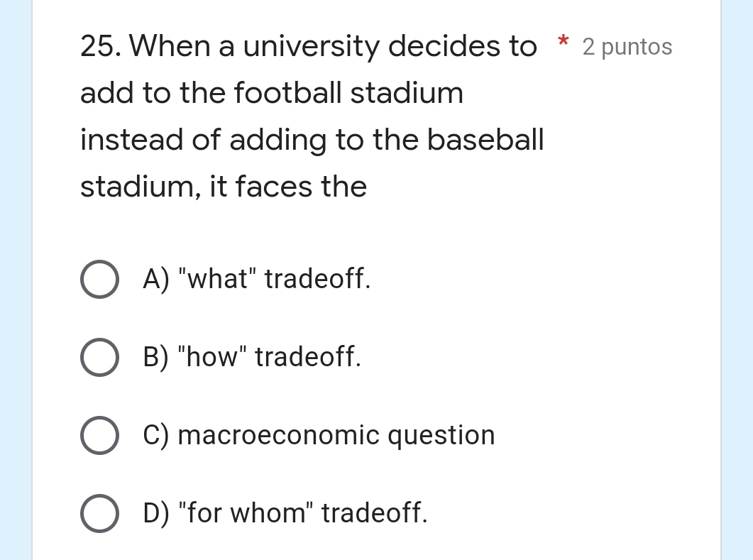Click the light blue margin on the right
753x560 pixels.
point(737,280)
